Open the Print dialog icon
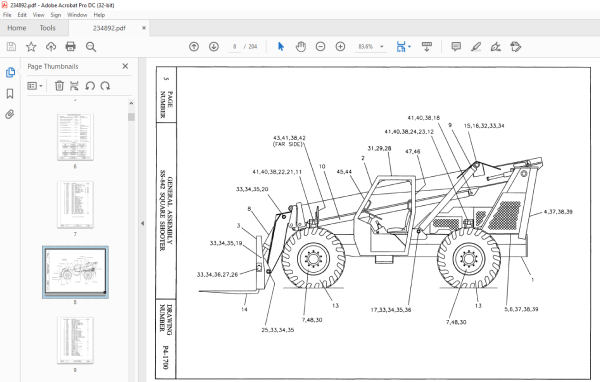Image resolution: width=600 pixels, height=382 pixels. click(70, 47)
